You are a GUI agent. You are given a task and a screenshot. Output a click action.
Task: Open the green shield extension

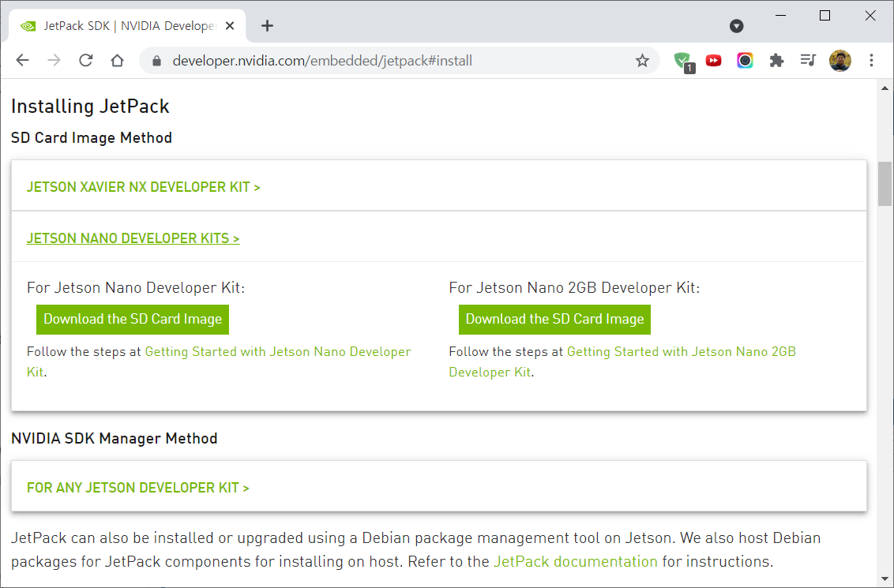(x=682, y=61)
